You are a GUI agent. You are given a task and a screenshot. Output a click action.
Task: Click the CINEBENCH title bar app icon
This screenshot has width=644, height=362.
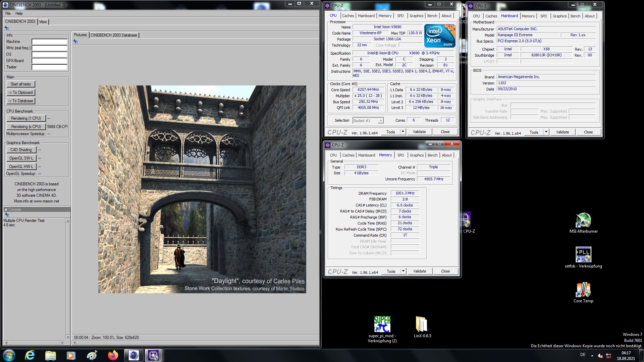[5, 5]
